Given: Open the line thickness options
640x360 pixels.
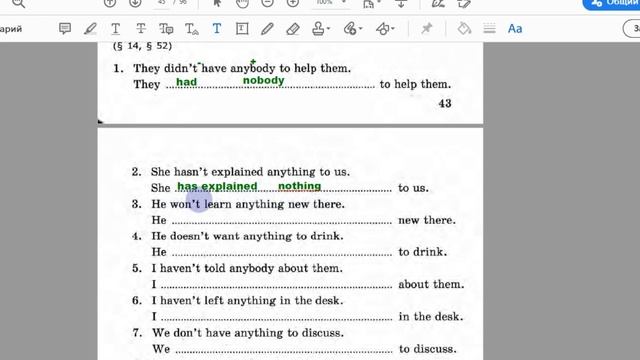Looking at the screenshot, I should pyautogui.click(x=489, y=29).
